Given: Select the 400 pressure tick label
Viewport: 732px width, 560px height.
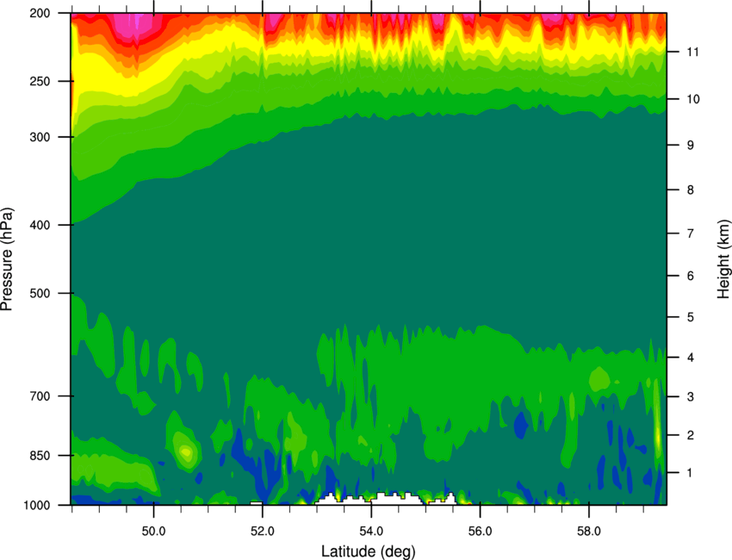Looking at the screenshot, I should click(x=40, y=225).
